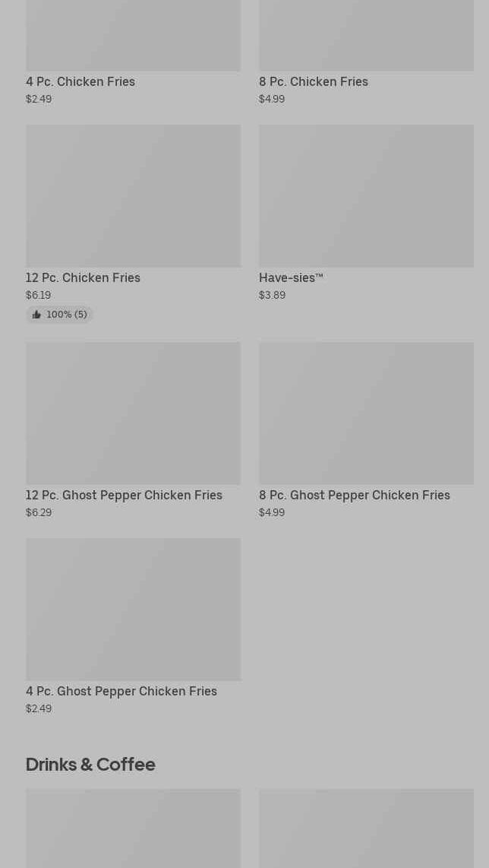The width and height of the screenshot is (489, 868).
Task: Click the Have-sies™ product image
Action: point(366,196)
